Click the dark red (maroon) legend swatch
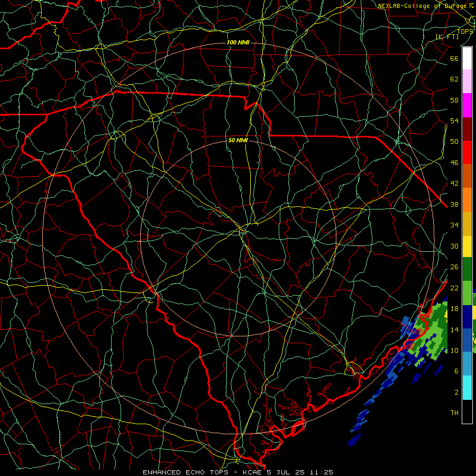476x476 pixels. [x=467, y=129]
